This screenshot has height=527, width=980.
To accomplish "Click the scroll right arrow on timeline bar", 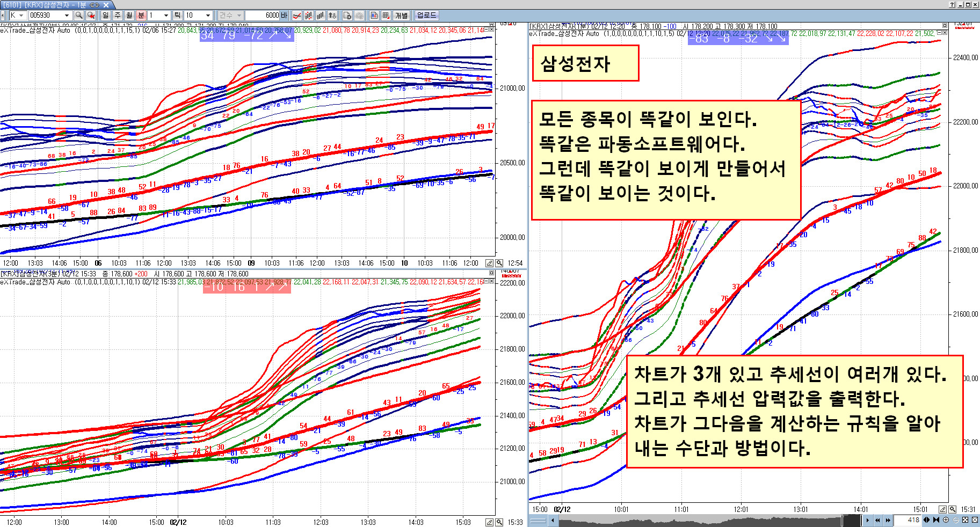I will pyautogui.click(x=867, y=520).
